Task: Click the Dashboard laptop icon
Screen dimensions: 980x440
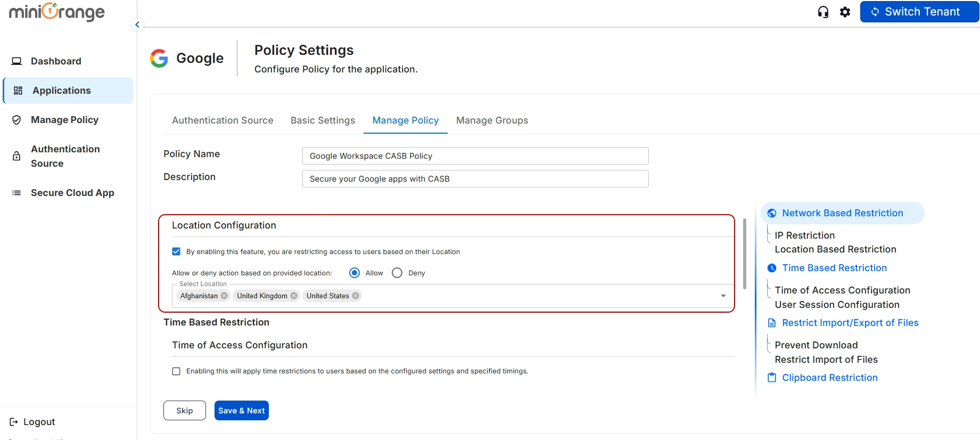Action: pyautogui.click(x=17, y=61)
